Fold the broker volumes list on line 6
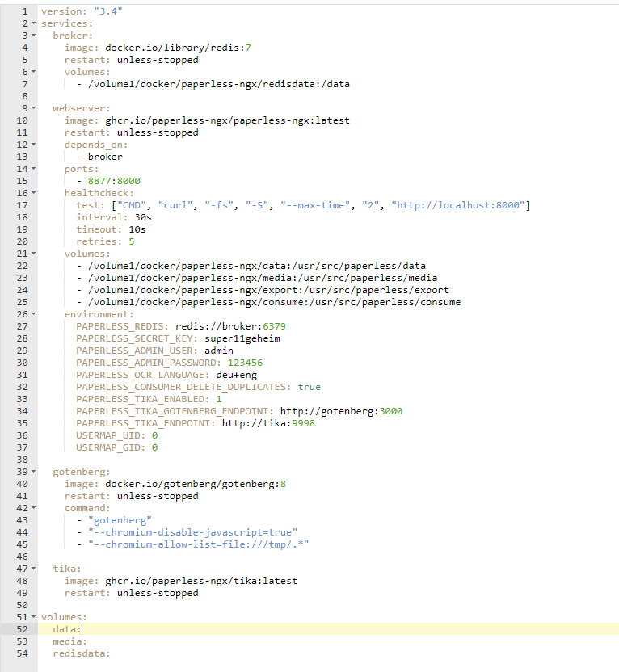This screenshot has height=672, width=619. point(33,72)
